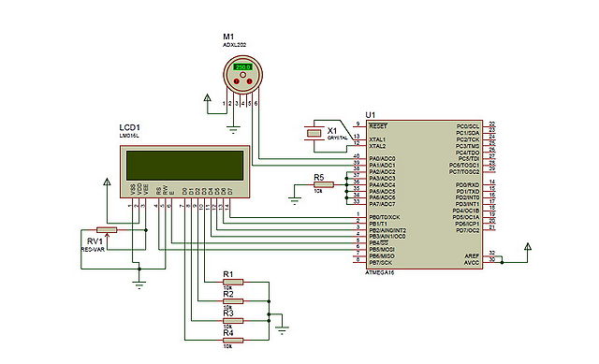The height and width of the screenshot is (364, 599).
Task: Select the ADXL202 accelerometer M1 component
Action: point(242,75)
